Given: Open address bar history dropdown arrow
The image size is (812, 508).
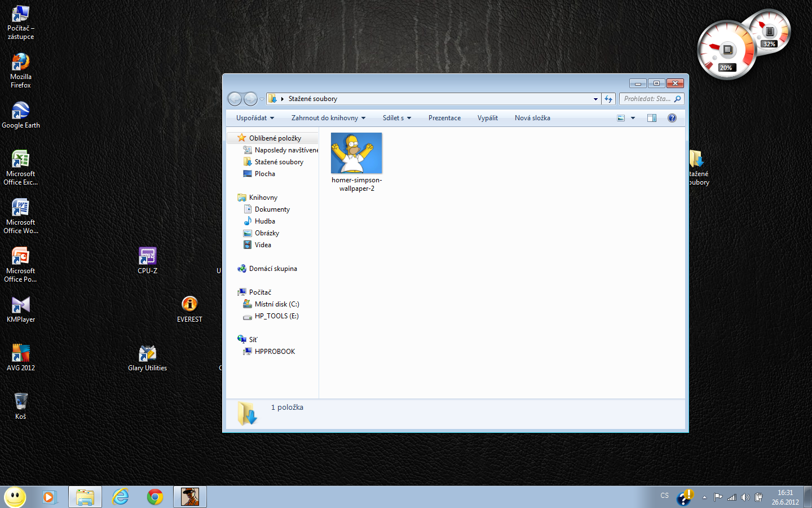Looking at the screenshot, I should click(x=595, y=99).
